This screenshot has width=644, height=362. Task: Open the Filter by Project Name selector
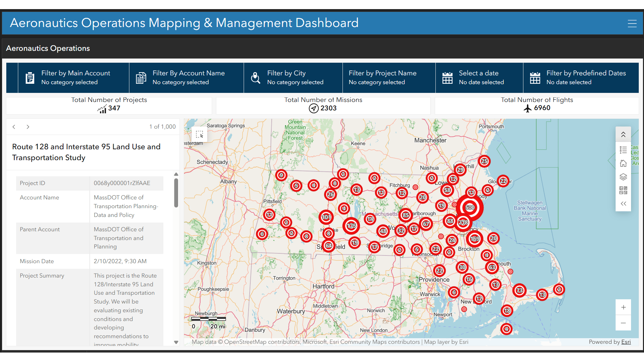pyautogui.click(x=389, y=78)
